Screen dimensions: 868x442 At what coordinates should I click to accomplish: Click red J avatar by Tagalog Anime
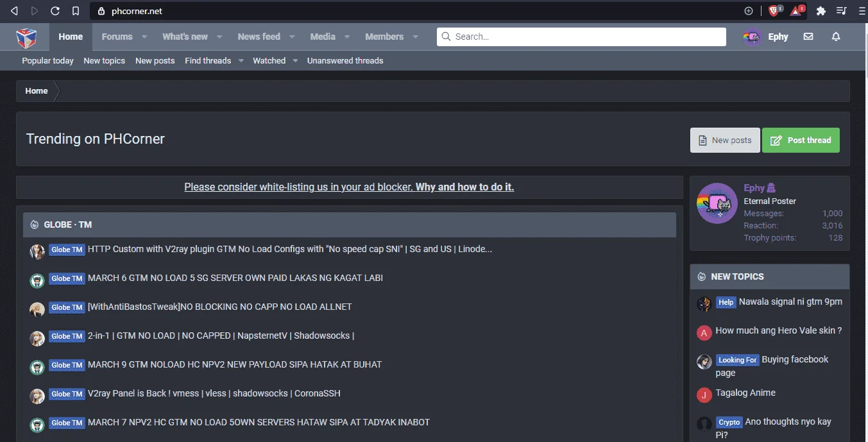click(704, 395)
